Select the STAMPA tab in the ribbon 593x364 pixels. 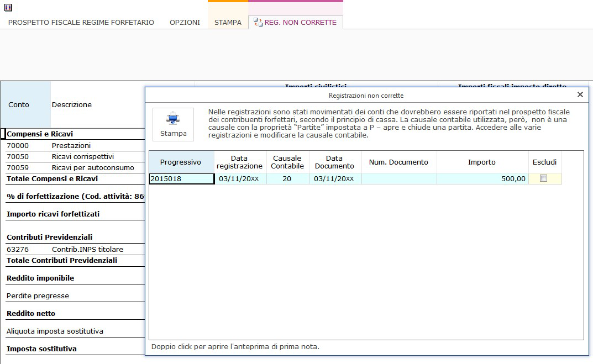click(228, 23)
